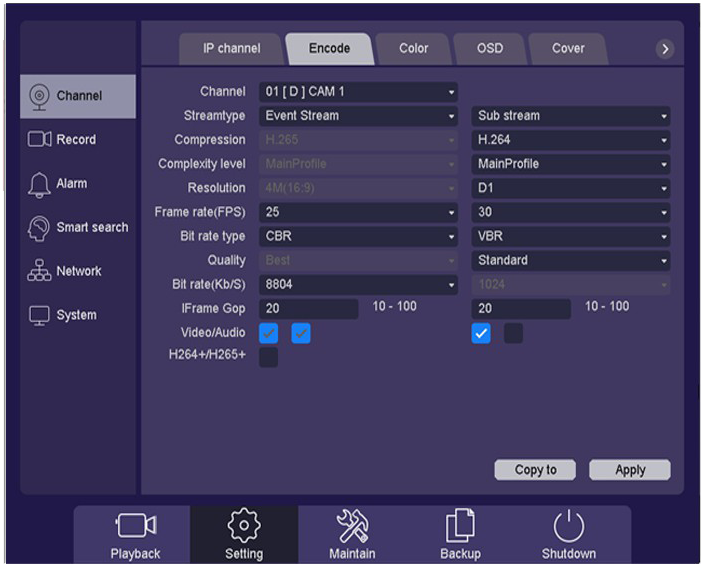Open frame rate dropdown showing 30
Image resolution: width=702 pixels, height=568 pixels.
coord(571,212)
